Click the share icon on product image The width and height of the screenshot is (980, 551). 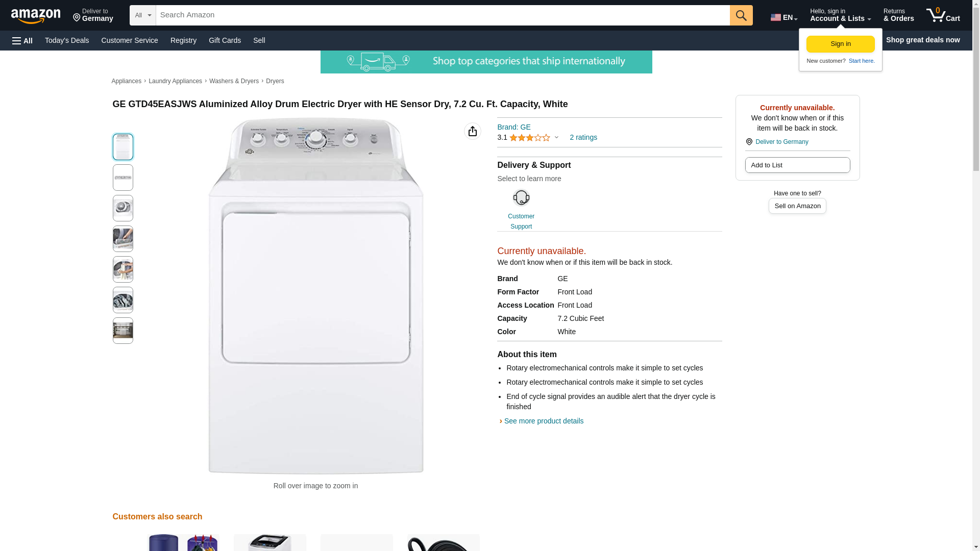(472, 131)
